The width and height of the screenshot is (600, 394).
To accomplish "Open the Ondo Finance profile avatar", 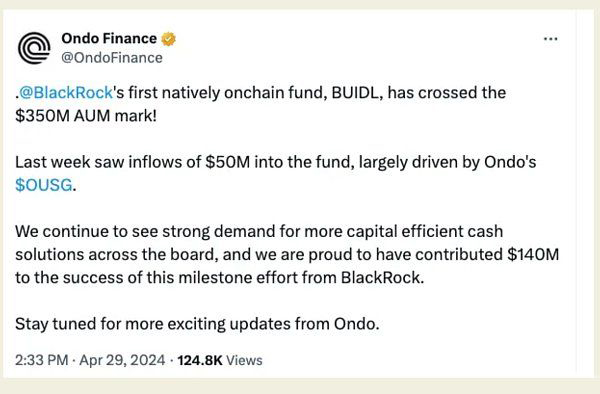I will 34,48.
